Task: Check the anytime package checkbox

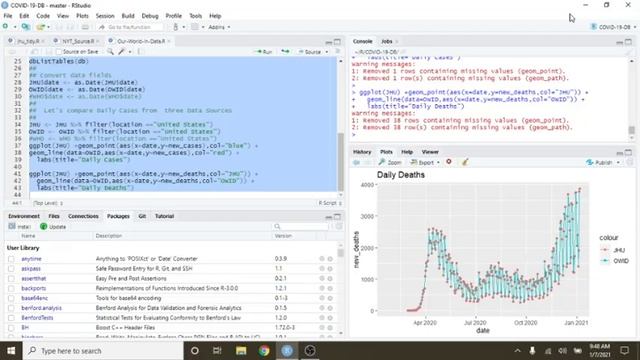Action: 11,259
